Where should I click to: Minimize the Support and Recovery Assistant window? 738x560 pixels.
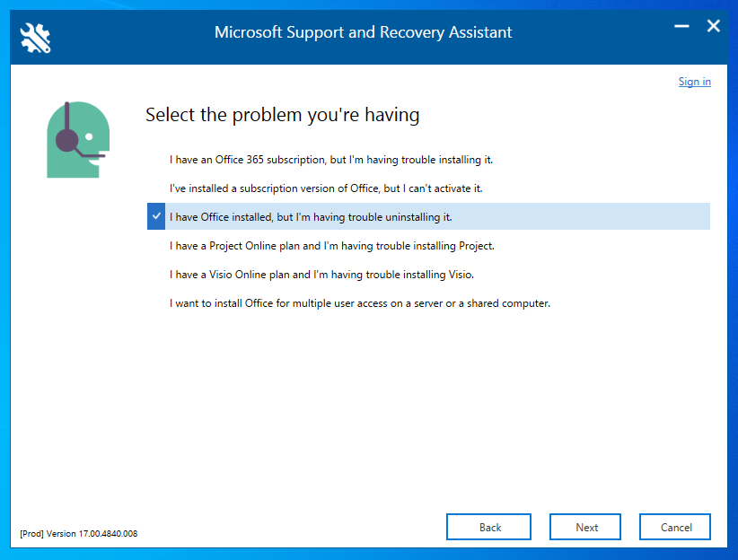pyautogui.click(x=683, y=28)
